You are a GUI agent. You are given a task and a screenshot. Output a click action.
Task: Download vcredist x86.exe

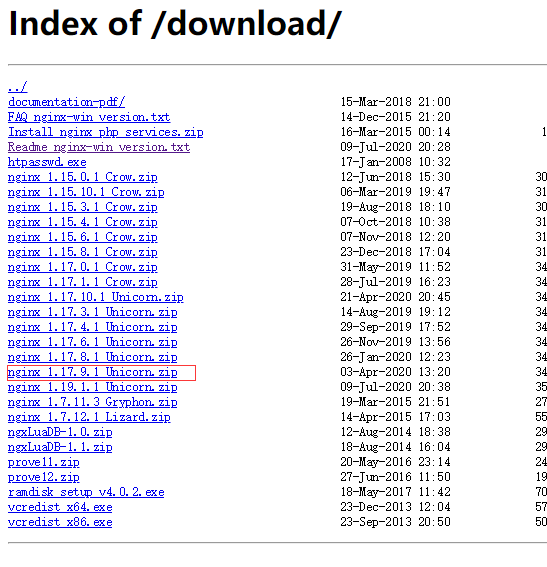60,522
